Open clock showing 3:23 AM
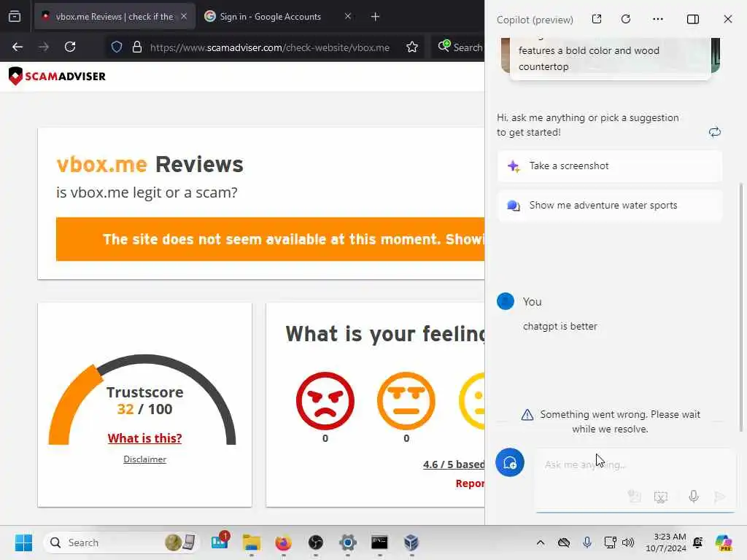This screenshot has height=560, width=747. (666, 542)
